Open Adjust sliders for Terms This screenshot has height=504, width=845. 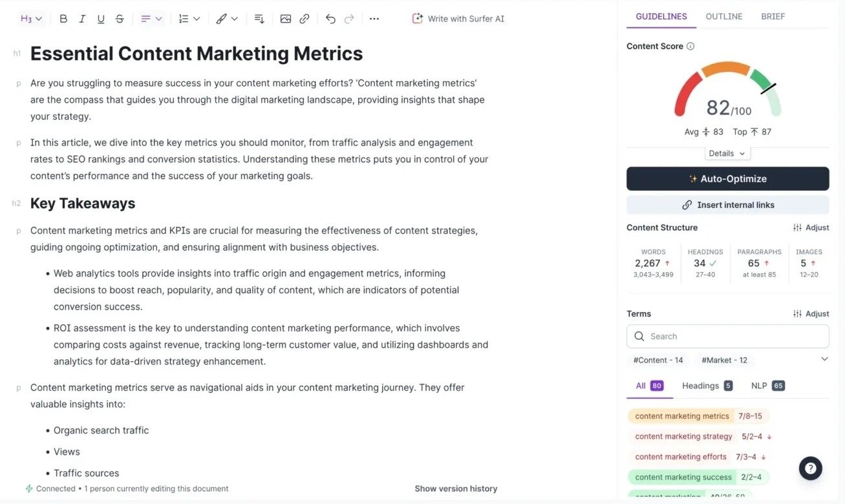[x=810, y=313]
